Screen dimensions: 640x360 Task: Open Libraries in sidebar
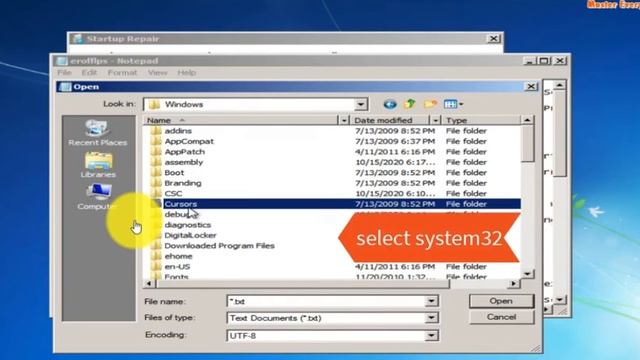click(x=98, y=165)
